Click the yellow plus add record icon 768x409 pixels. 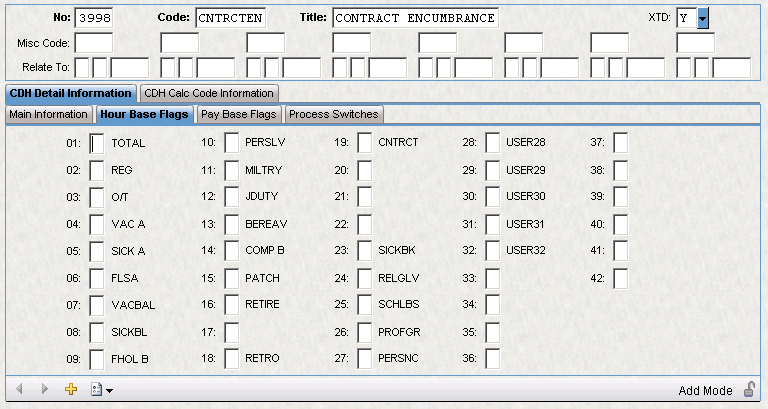click(70, 390)
